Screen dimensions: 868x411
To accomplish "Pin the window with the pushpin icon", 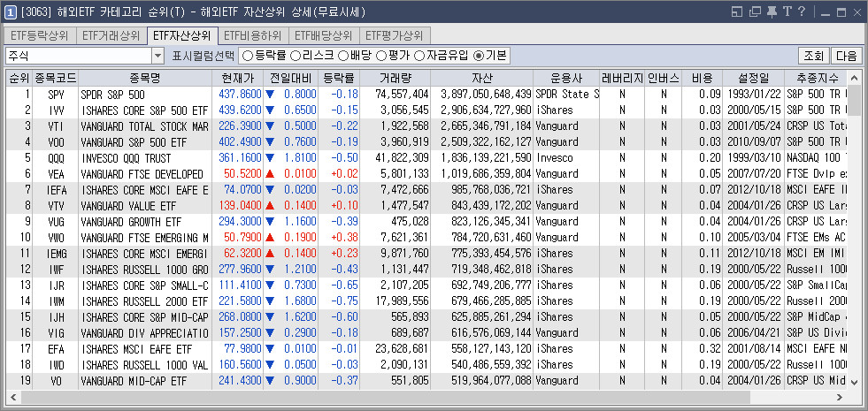I will point(772,11).
